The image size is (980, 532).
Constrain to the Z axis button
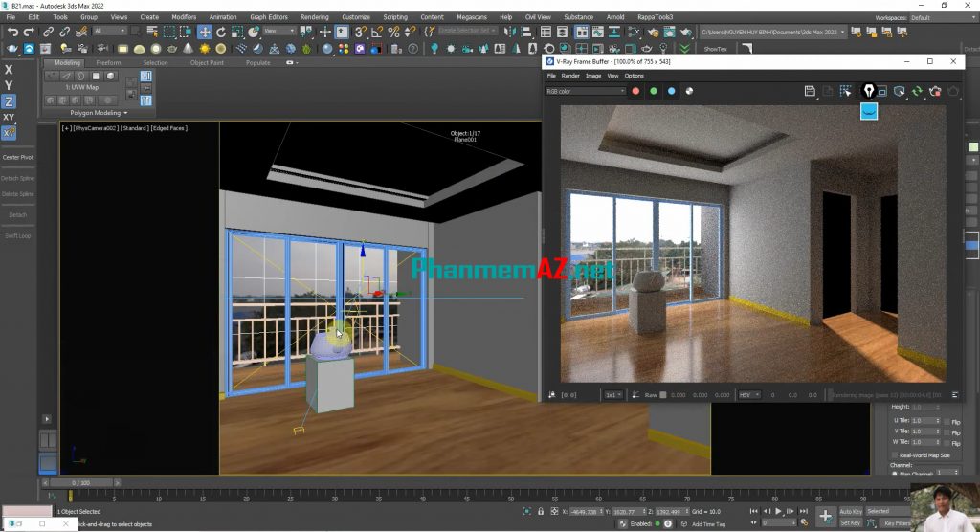(x=9, y=101)
